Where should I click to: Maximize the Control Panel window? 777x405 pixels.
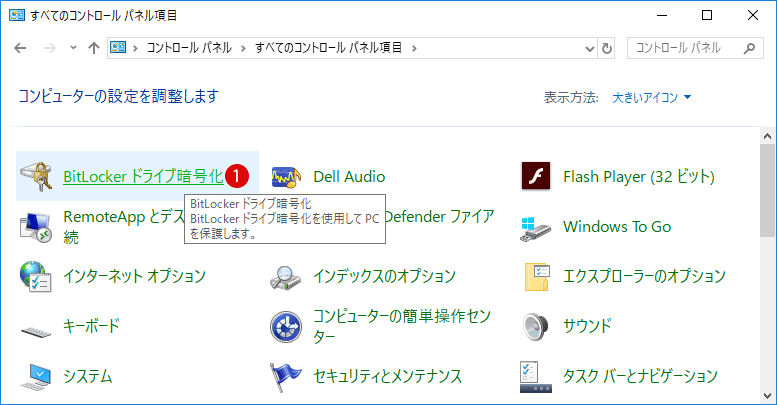pos(707,15)
